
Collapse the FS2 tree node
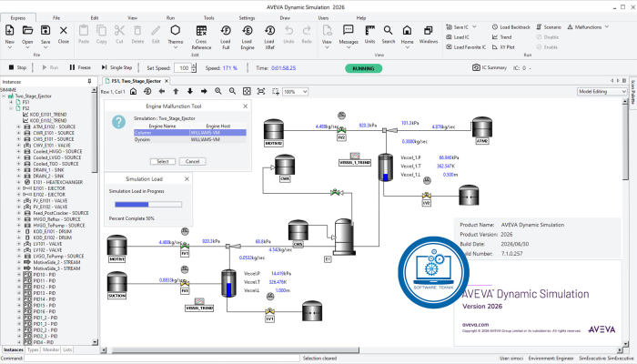[x=11, y=108]
